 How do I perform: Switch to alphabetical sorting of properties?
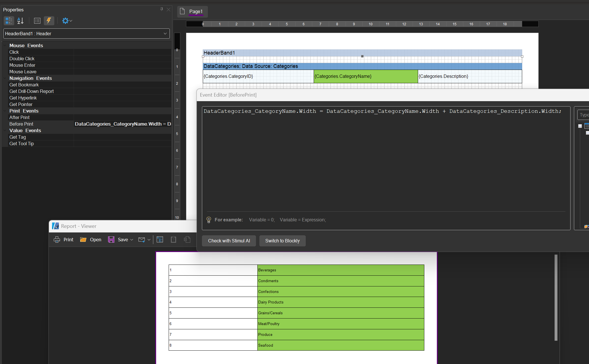coord(20,20)
